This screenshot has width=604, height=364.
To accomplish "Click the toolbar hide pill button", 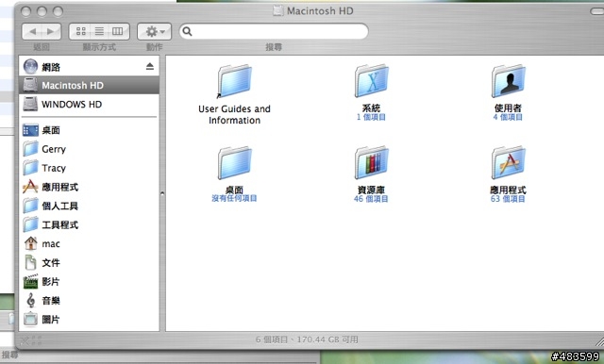I will (x=597, y=11).
